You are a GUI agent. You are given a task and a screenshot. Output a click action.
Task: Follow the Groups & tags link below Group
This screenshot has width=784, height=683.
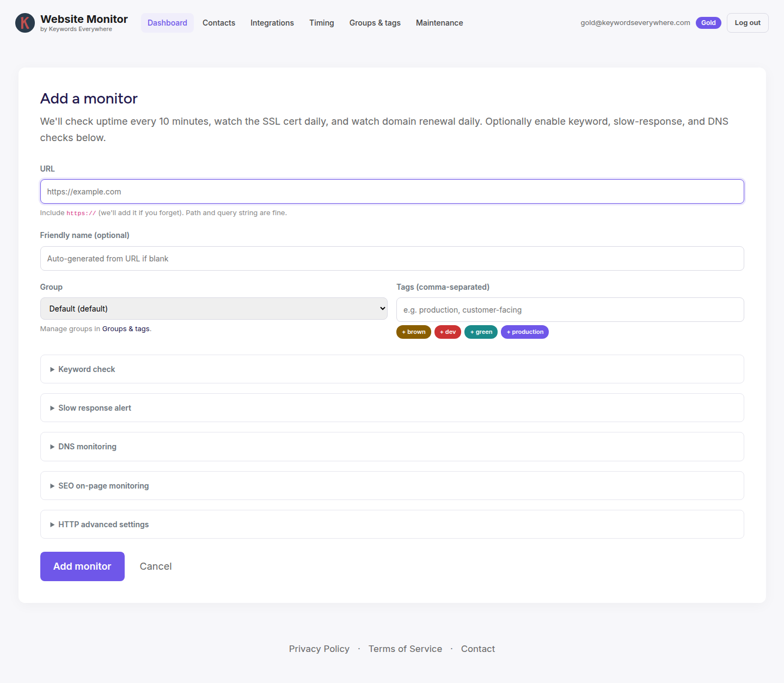tap(126, 329)
